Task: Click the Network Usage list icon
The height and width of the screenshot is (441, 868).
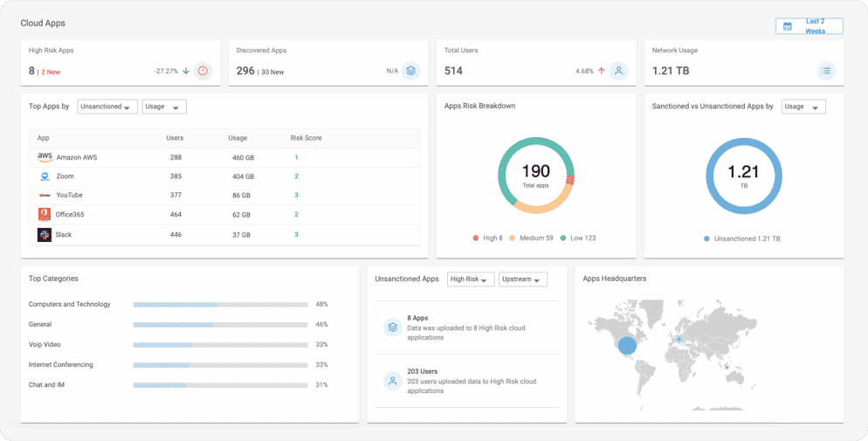Action: click(826, 71)
